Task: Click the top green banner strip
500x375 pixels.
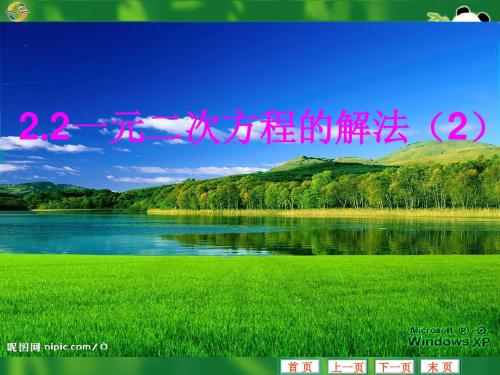Action: click(x=250, y=11)
